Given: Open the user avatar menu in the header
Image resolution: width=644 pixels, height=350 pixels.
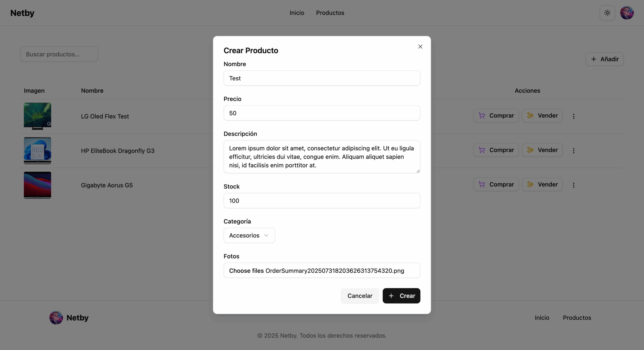Looking at the screenshot, I should point(627,13).
